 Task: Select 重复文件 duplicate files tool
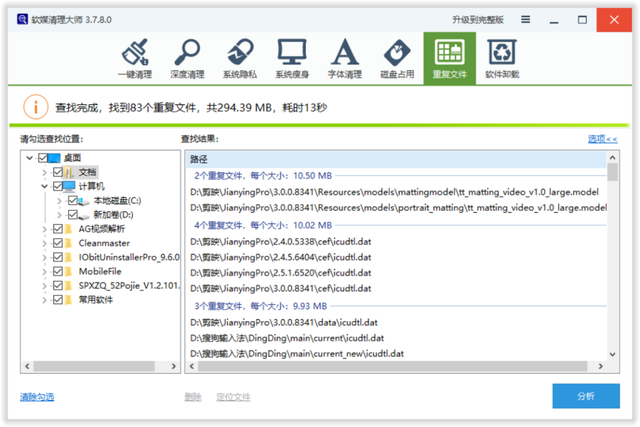449,58
